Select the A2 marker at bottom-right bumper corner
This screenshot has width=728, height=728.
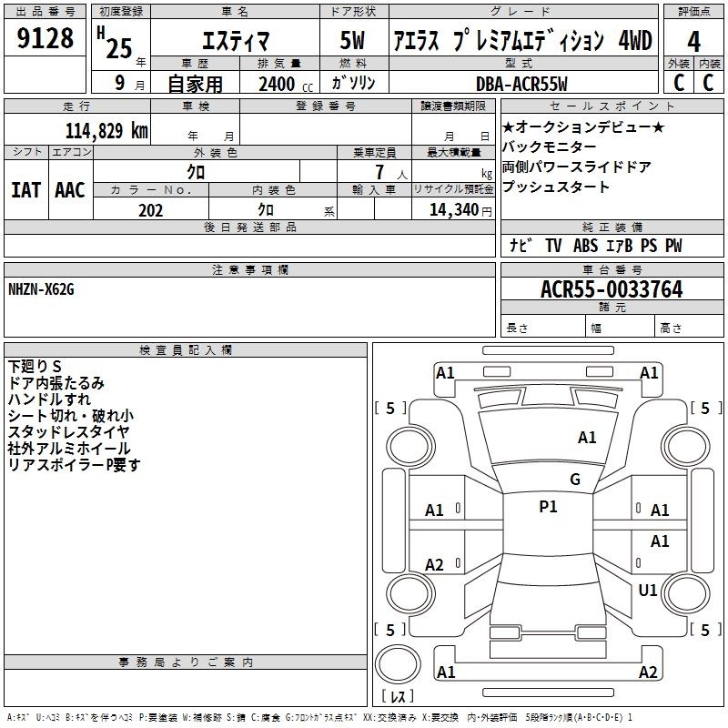648,672
